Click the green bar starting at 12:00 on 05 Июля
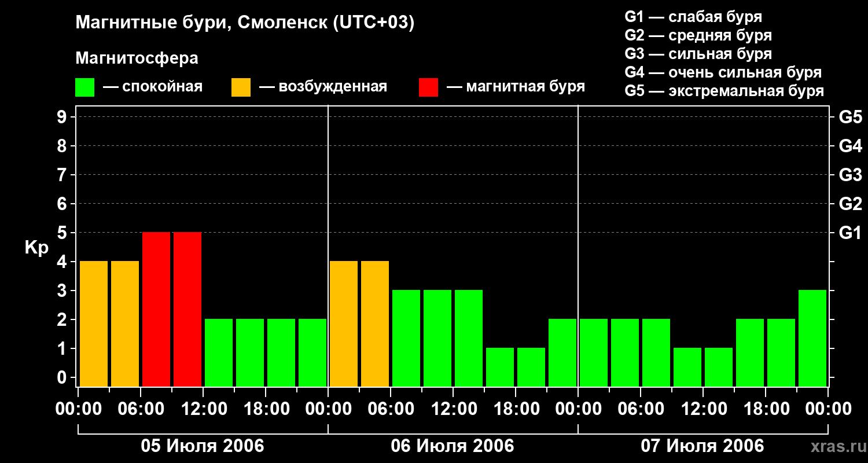The height and width of the screenshot is (463, 868). [219, 352]
